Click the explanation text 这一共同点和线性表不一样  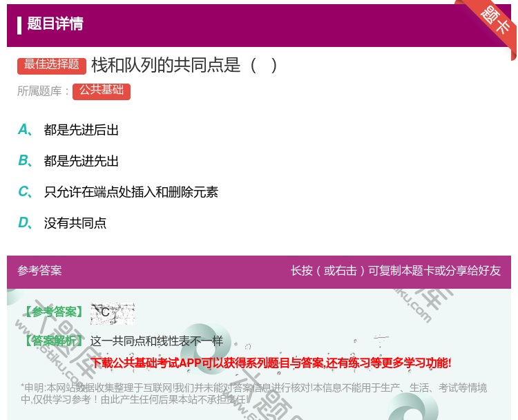157,341
